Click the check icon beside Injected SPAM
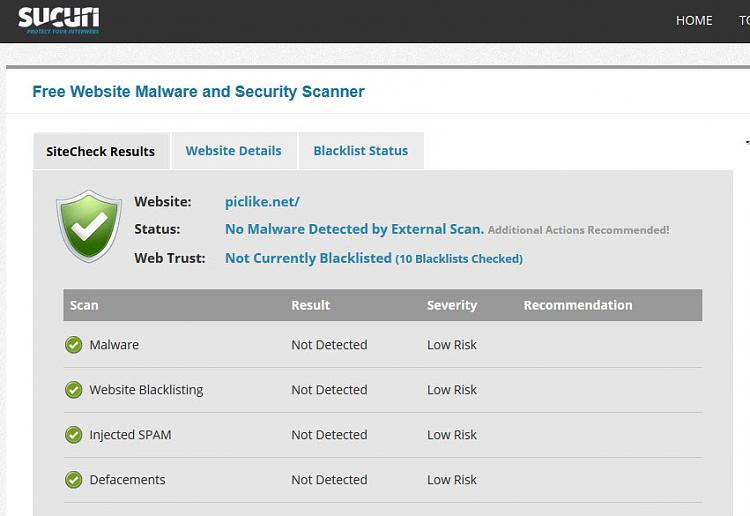This screenshot has width=750, height=516. coord(74,435)
